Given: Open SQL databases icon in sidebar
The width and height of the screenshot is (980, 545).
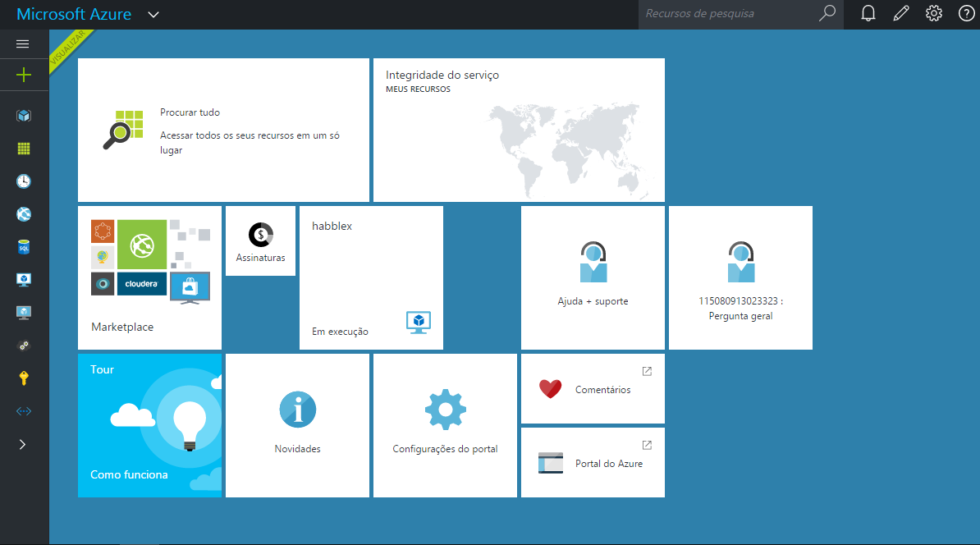Looking at the screenshot, I should click(24, 247).
